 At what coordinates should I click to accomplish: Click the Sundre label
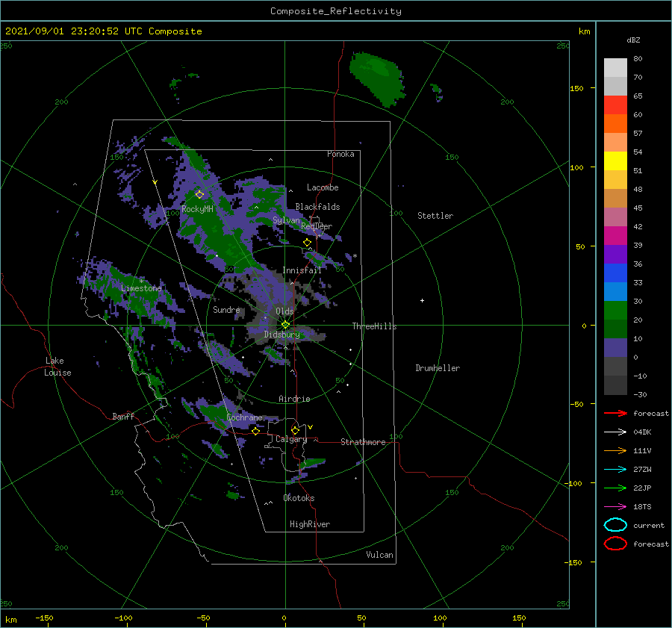(x=226, y=309)
